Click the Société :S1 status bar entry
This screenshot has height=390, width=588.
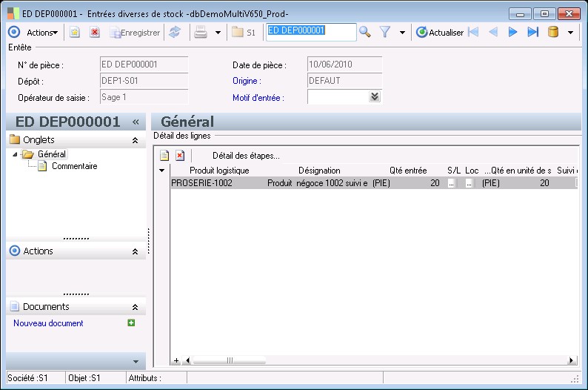[27, 378]
